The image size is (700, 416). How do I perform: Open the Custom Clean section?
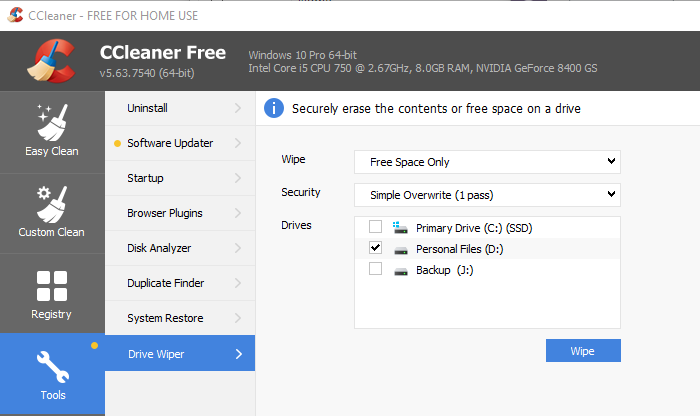52,211
